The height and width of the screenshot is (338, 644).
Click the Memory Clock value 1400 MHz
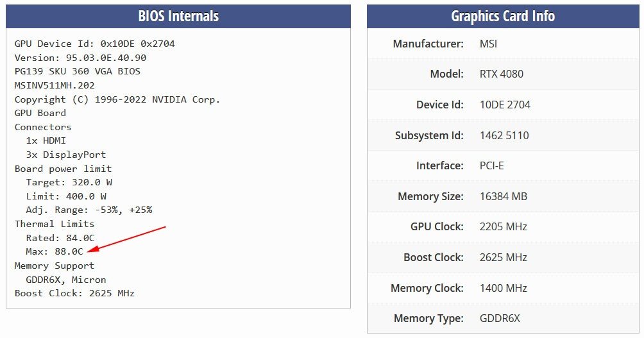coord(504,288)
